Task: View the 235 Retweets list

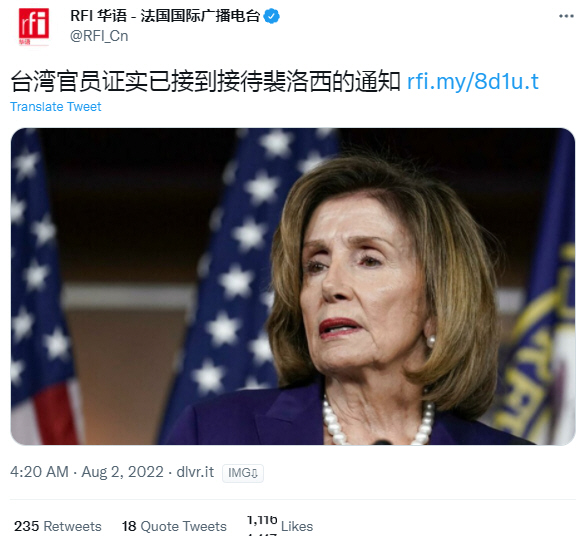Action: point(58,526)
